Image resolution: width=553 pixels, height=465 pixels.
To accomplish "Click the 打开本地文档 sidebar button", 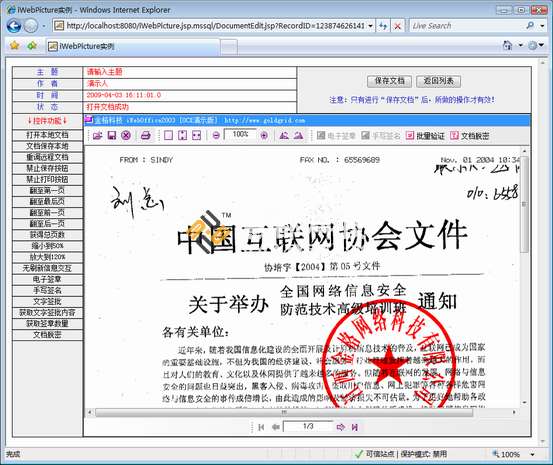I will tap(47, 135).
